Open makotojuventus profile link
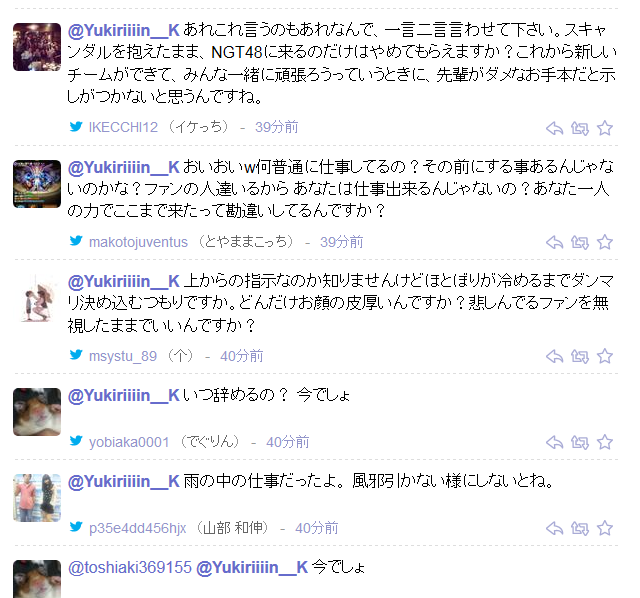The height and width of the screenshot is (598, 640). click(x=138, y=242)
